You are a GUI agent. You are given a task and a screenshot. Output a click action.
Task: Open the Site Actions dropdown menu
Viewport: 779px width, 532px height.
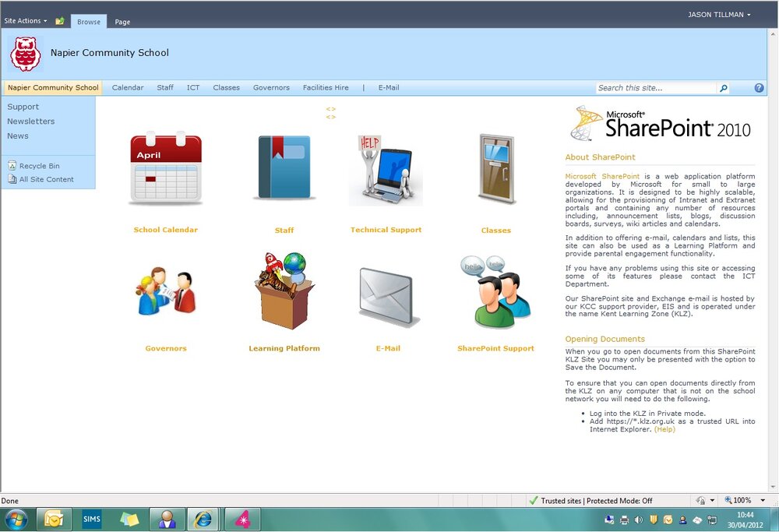pos(26,21)
